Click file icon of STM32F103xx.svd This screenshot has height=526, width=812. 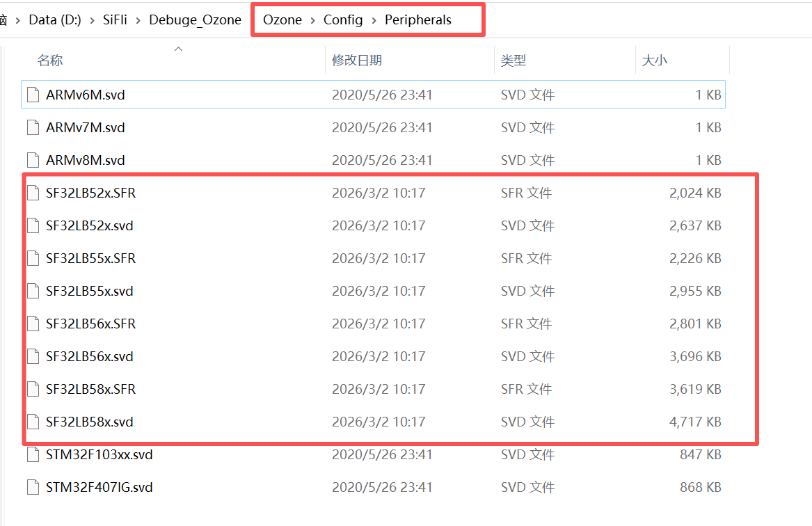click(33, 454)
